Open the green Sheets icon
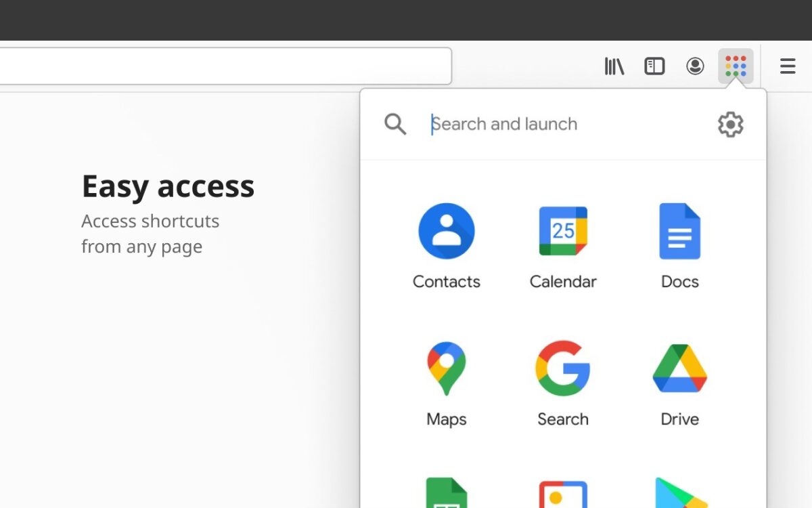The image size is (812, 508). click(x=447, y=493)
